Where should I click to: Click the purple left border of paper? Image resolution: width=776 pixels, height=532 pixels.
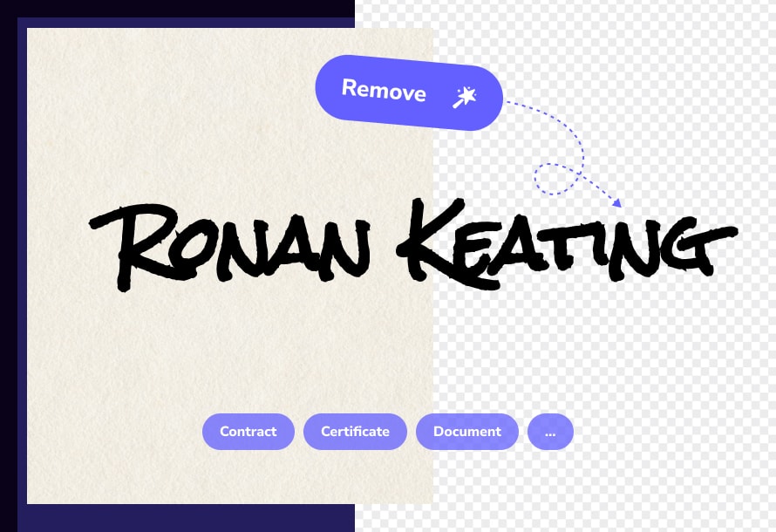click(x=22, y=262)
